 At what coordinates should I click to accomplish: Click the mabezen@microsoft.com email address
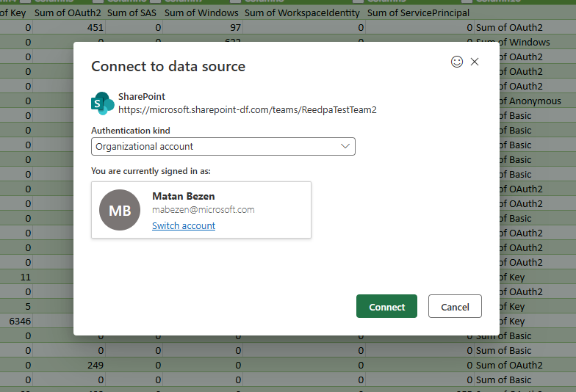pyautogui.click(x=203, y=210)
